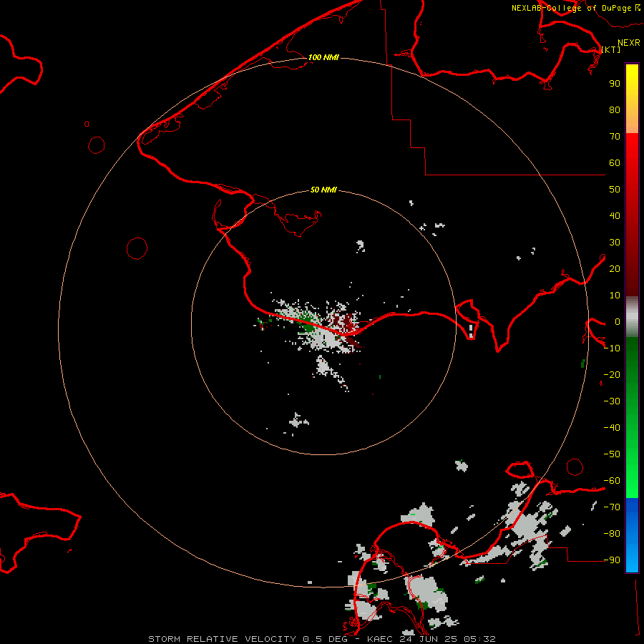Click the 80 value on the velocity scale

tap(615, 110)
